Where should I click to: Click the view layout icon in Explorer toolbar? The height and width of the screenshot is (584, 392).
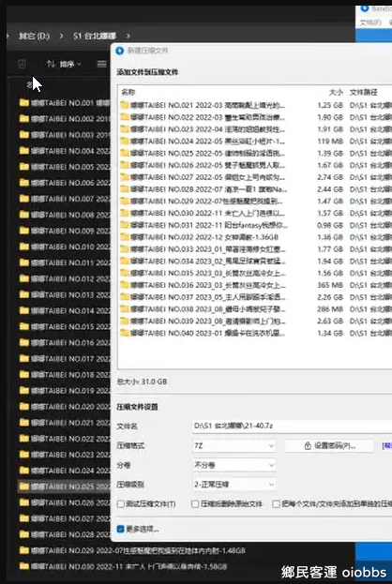click(x=101, y=64)
